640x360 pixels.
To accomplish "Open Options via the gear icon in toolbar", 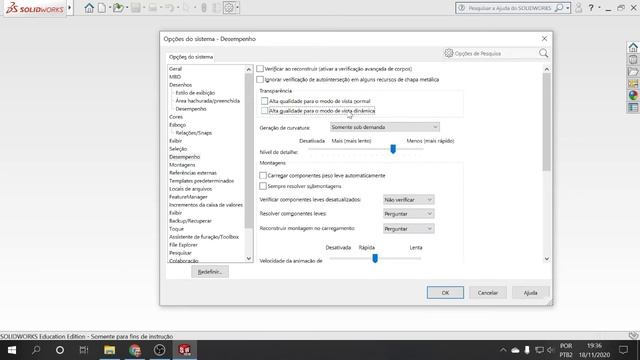I will coord(229,8).
